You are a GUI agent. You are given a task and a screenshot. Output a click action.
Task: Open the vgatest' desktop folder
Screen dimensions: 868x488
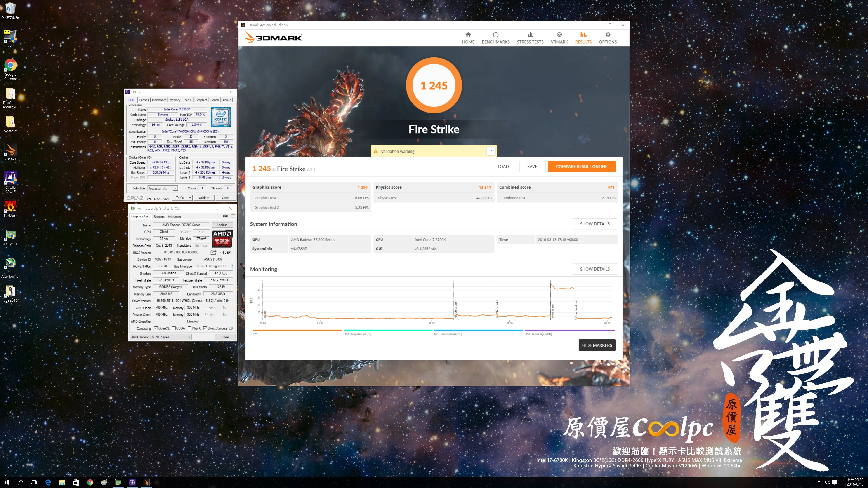click(10, 124)
